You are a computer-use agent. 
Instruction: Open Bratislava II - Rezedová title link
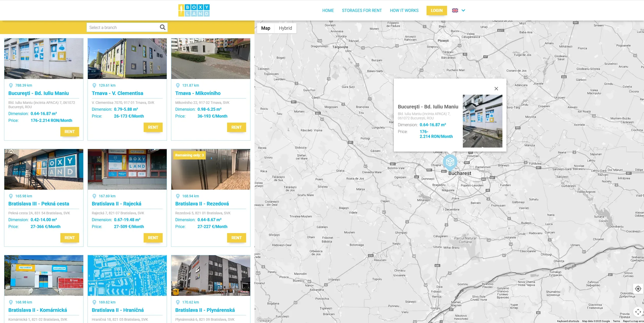202,204
